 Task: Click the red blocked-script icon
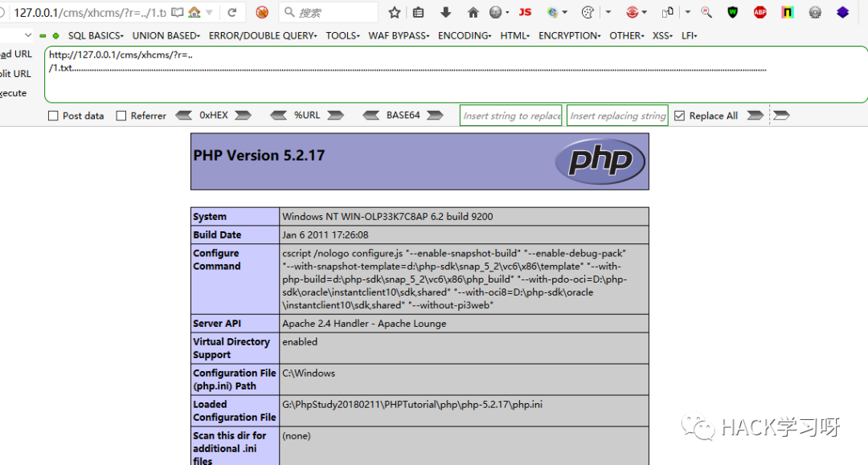click(x=262, y=12)
